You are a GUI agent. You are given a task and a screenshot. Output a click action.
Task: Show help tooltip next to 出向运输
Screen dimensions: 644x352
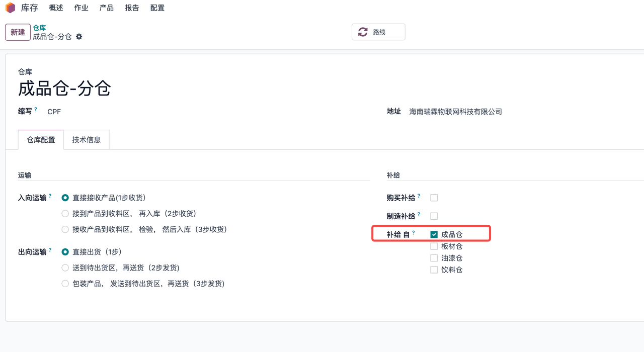click(x=50, y=250)
